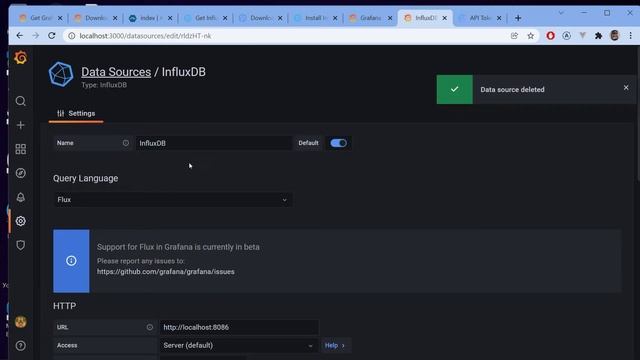Reload the current page
The height and width of the screenshot is (360, 640).
tap(51, 36)
